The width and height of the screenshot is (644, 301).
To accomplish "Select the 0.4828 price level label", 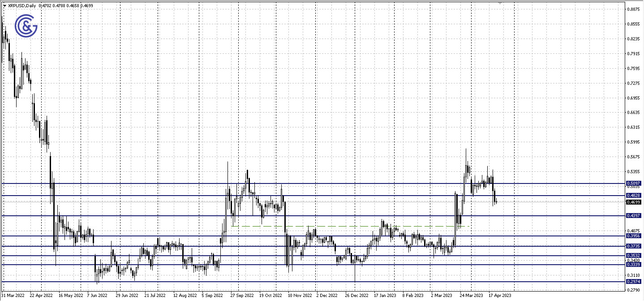I will click(x=633, y=196).
